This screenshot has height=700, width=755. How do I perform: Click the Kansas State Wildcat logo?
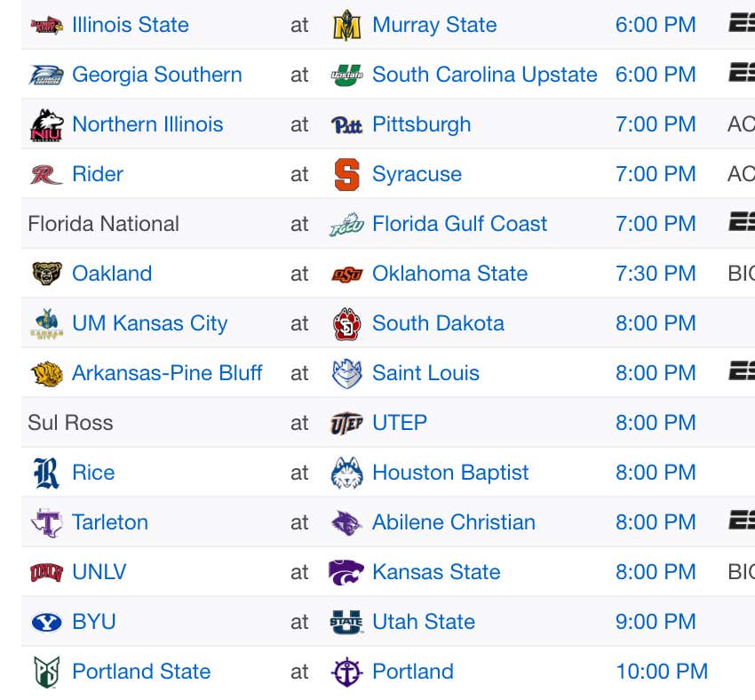pos(346,572)
